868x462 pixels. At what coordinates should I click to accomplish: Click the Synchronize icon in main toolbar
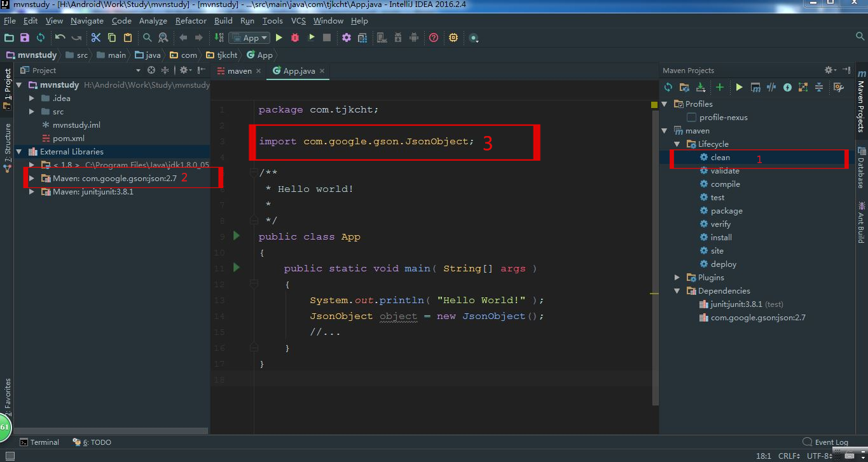tap(41, 38)
